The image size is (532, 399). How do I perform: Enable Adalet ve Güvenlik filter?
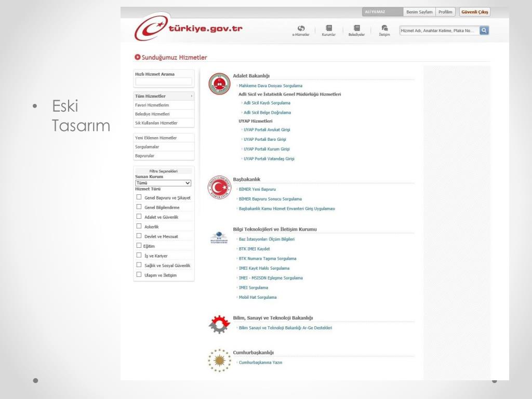[139, 217]
